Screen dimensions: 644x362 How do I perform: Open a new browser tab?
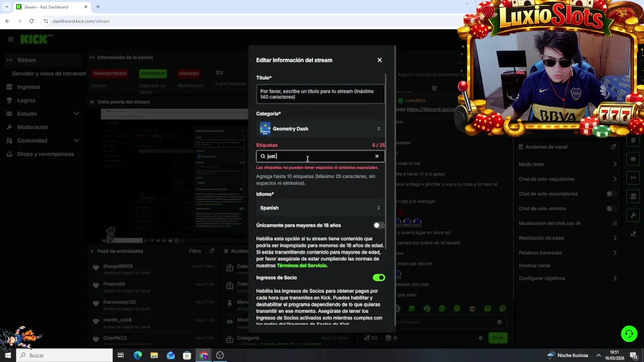click(98, 7)
